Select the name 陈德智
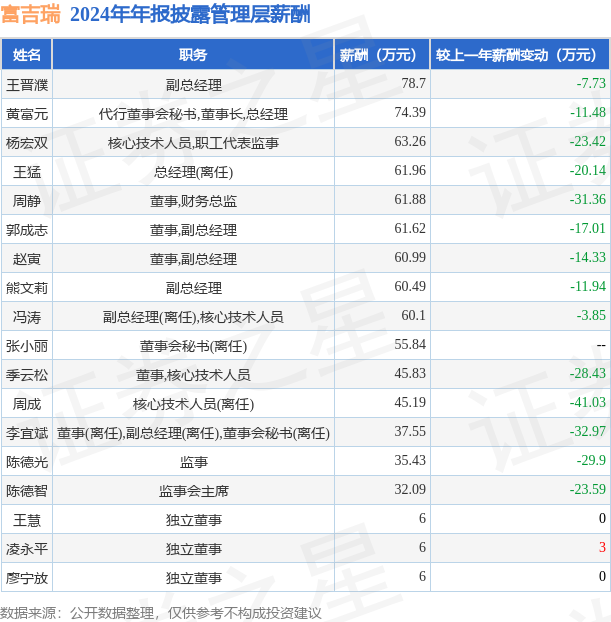Screen dimensions: 611x622 click(x=27, y=491)
